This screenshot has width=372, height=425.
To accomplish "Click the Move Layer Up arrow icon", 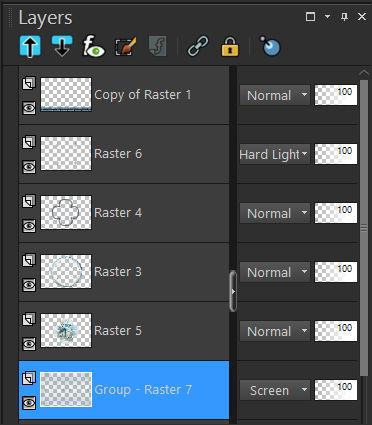I will click(30, 46).
